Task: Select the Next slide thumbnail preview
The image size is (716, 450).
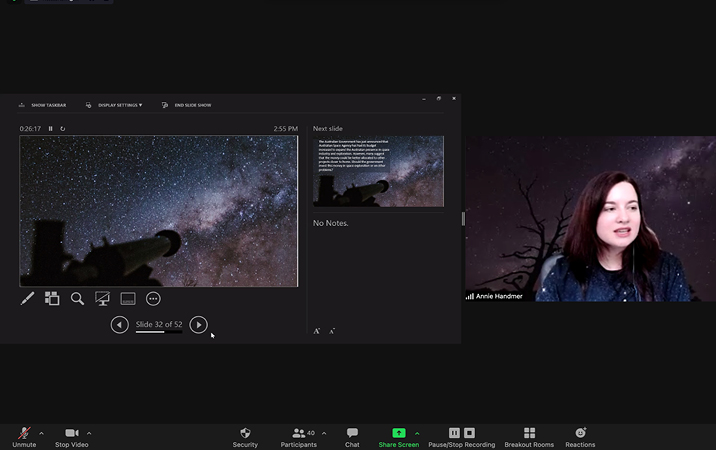Action: pyautogui.click(x=378, y=171)
